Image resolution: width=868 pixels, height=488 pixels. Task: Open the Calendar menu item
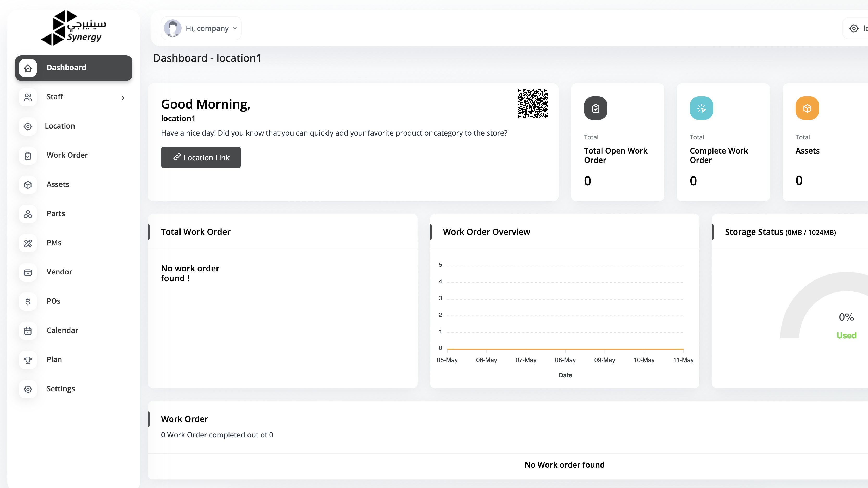point(62,330)
